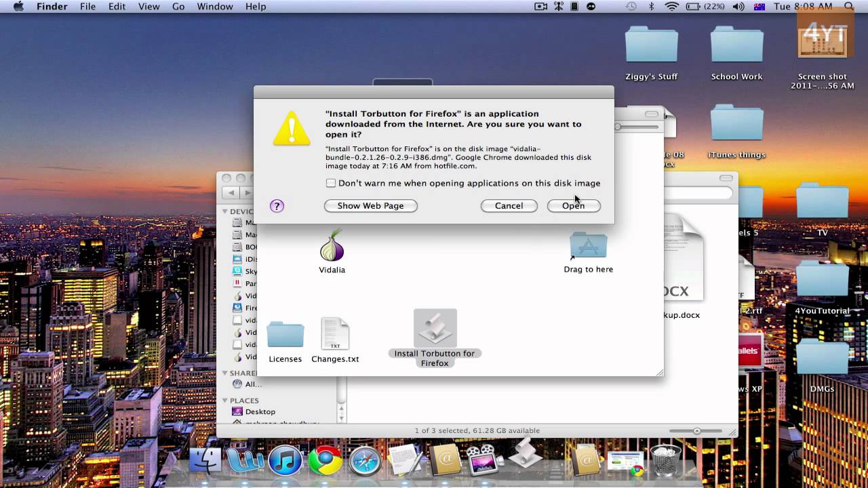Launch Google Chrome from the Dock
This screenshot has width=868, height=488.
(325, 461)
